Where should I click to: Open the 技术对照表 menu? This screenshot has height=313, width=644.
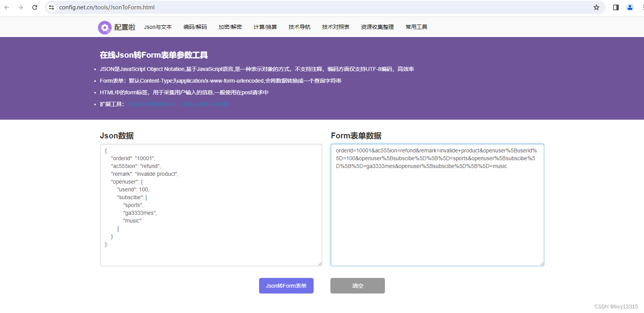coord(336,27)
